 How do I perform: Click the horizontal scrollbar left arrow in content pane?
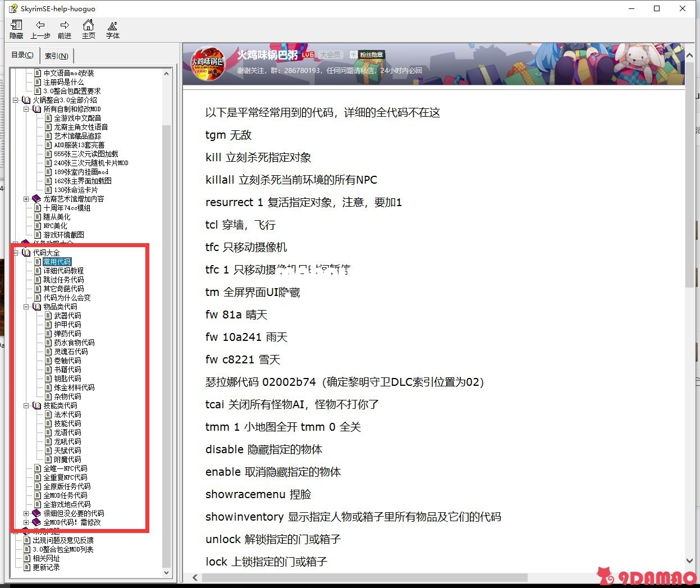(195, 577)
